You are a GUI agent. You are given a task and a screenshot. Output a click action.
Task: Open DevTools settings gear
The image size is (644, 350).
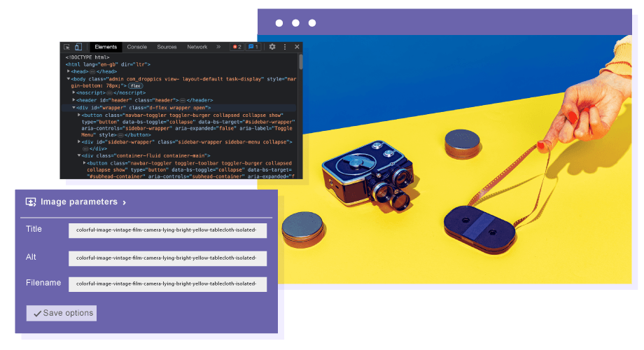point(272,47)
